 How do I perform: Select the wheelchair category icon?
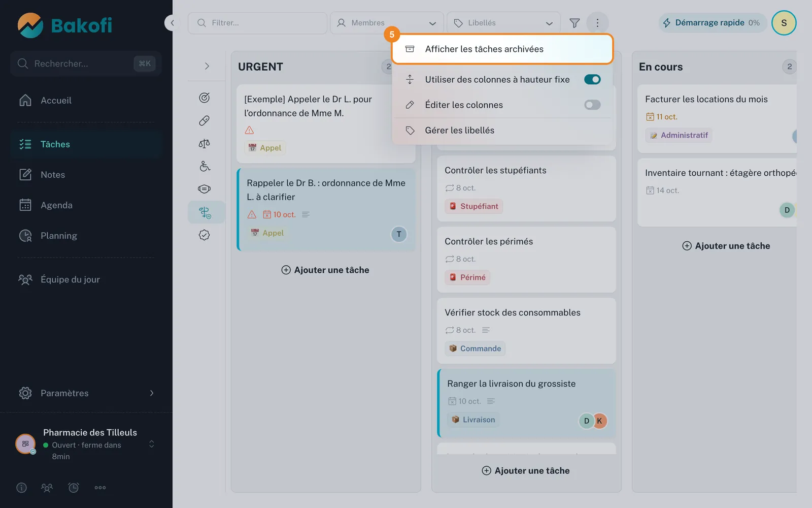(205, 167)
